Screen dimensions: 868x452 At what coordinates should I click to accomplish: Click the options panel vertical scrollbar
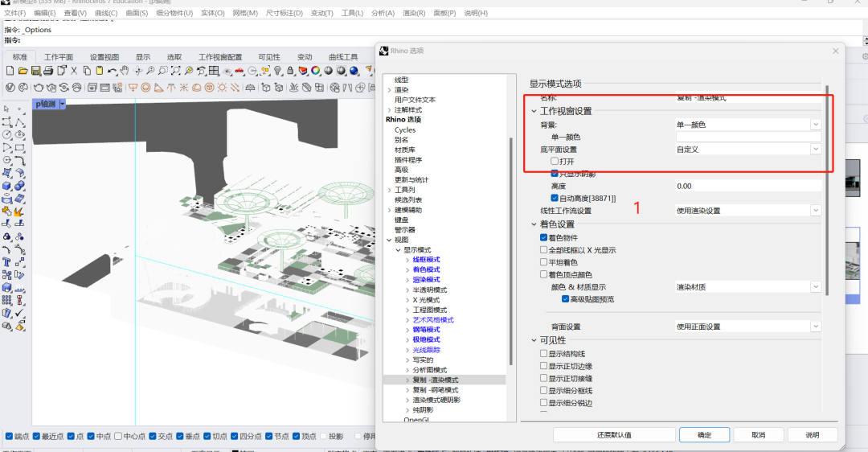[828, 191]
